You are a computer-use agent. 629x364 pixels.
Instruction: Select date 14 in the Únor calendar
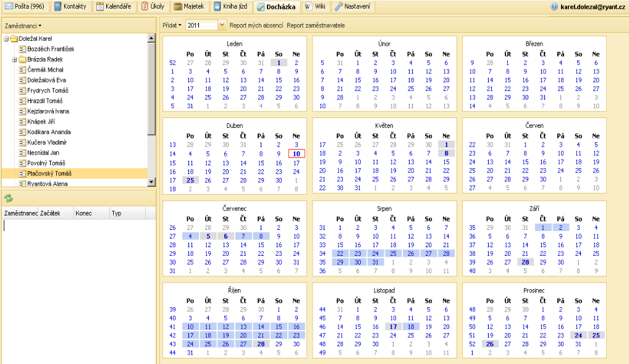[340, 80]
